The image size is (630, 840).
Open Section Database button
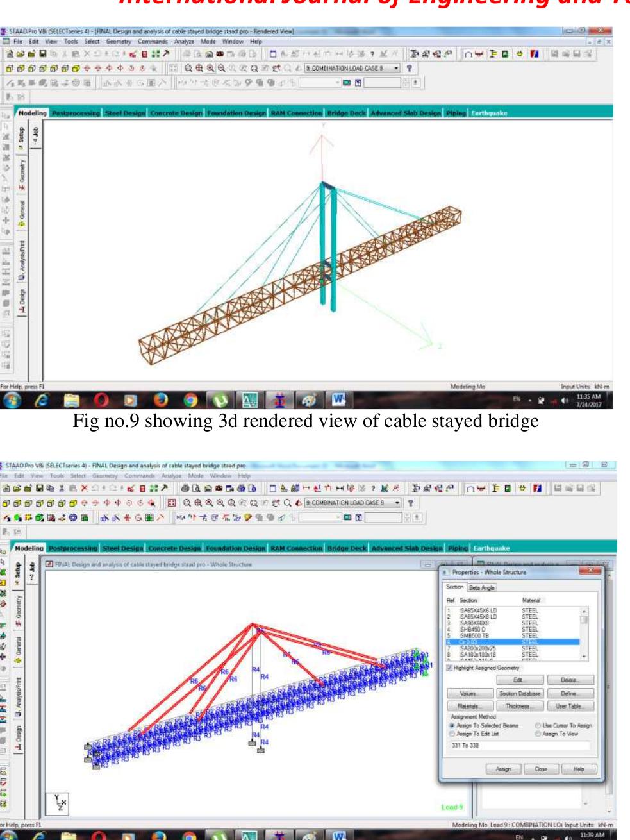[x=520, y=693]
